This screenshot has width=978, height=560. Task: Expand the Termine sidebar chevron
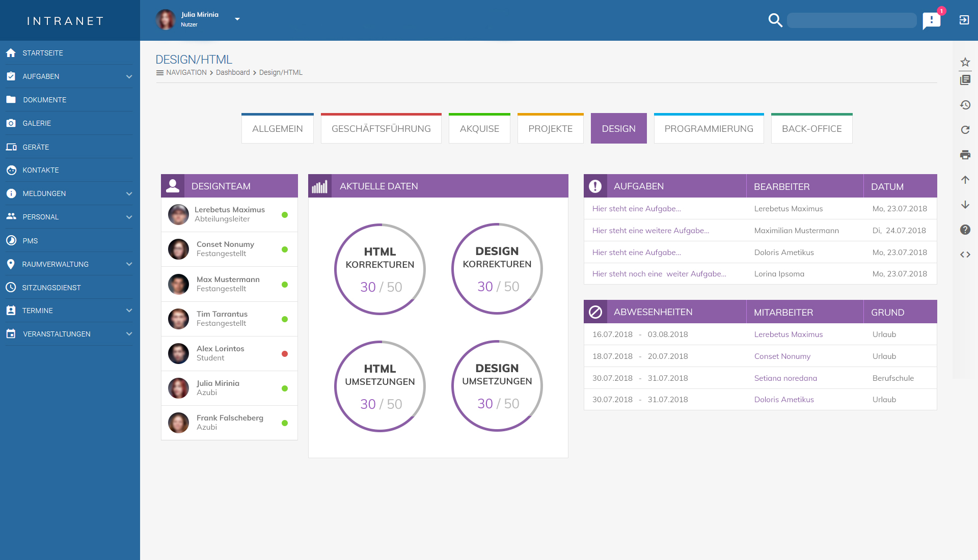pos(129,311)
